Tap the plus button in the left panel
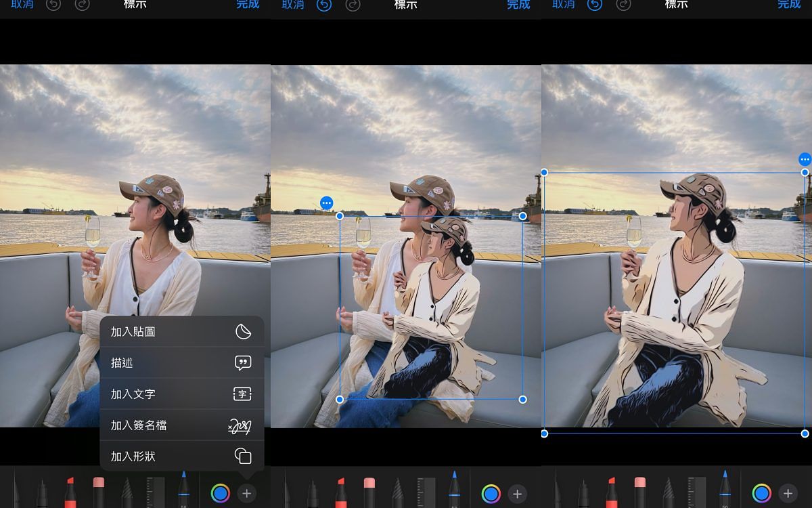The width and height of the screenshot is (812, 508). (247, 494)
